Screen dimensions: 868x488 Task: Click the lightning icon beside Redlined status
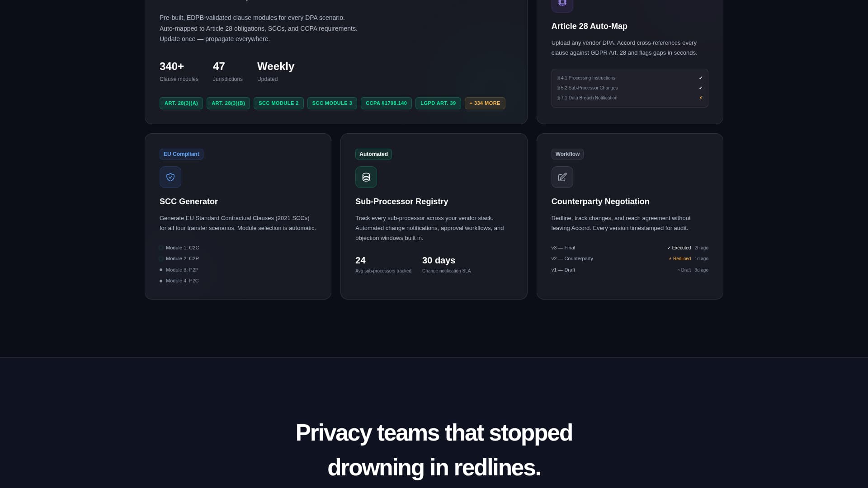pyautogui.click(x=670, y=258)
